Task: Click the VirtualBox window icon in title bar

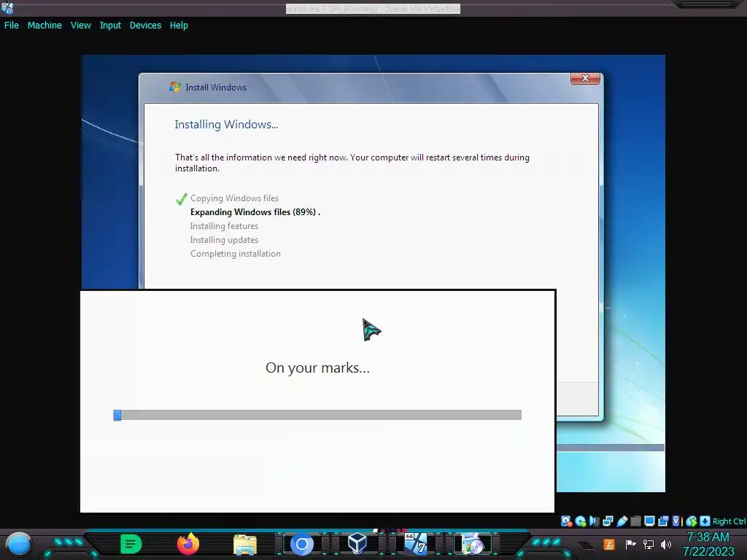Action: (x=7, y=7)
